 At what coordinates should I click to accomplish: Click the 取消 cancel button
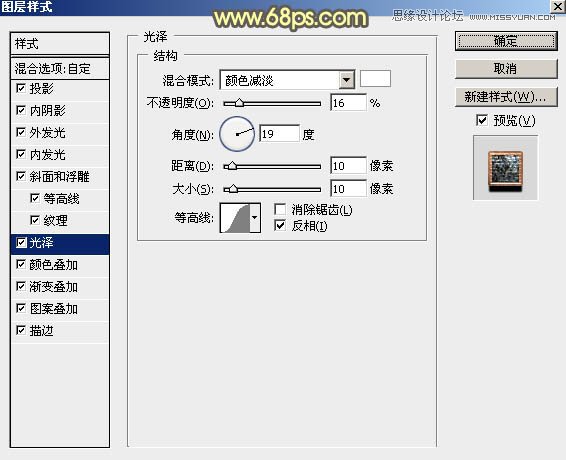click(506, 69)
